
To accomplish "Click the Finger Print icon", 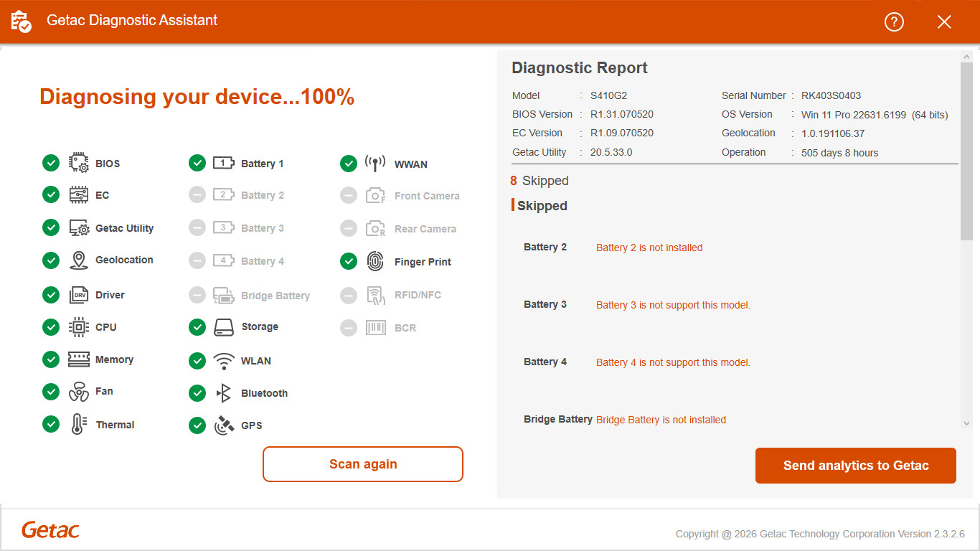I will pos(375,261).
